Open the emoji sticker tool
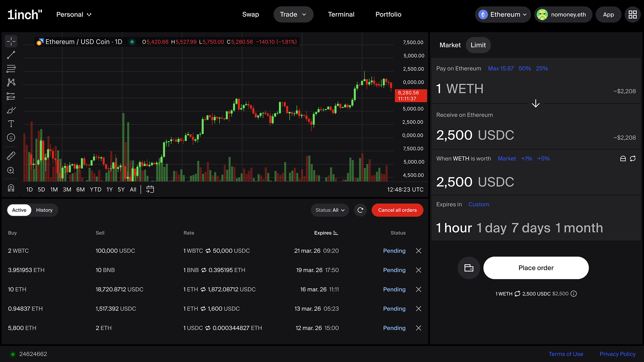The image size is (644, 362). coord(11,137)
